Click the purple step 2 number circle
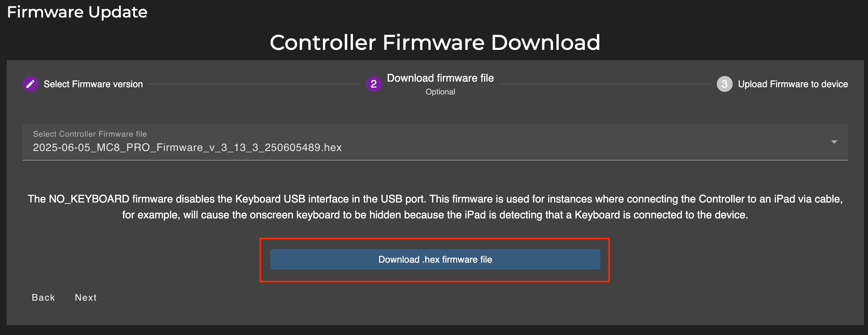Image resolution: width=868 pixels, height=335 pixels. (x=373, y=84)
